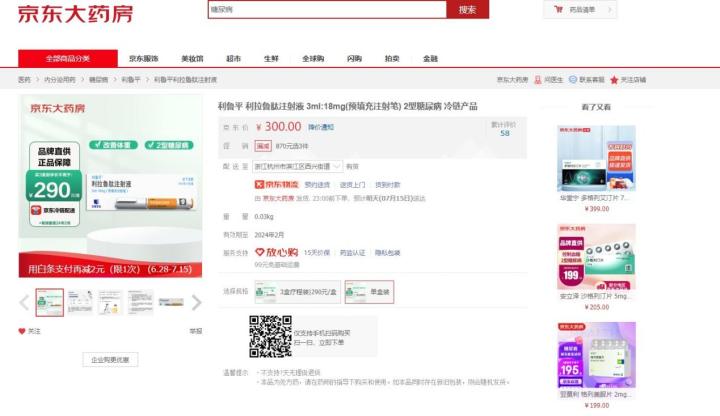Click the 京东大药房 logo at top left
Image resolution: width=720 pixels, height=416 pixels.
75,14
